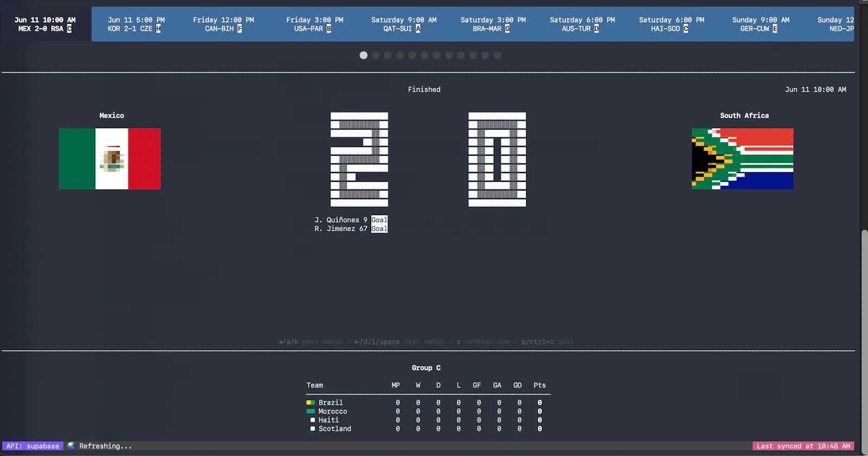Image resolution: width=868 pixels, height=456 pixels.
Task: Click the globe icon beside Refreshing
Action: coord(71,446)
